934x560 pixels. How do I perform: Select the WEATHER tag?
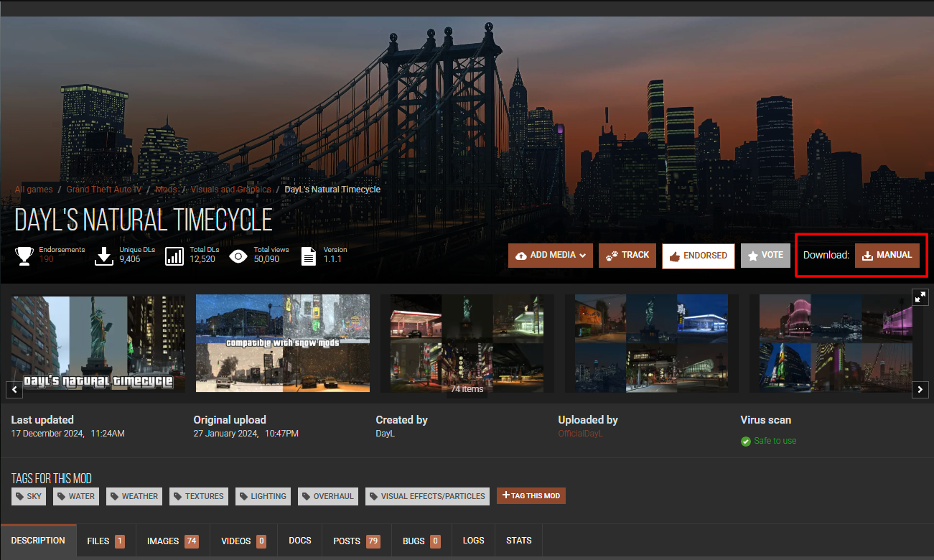click(134, 496)
